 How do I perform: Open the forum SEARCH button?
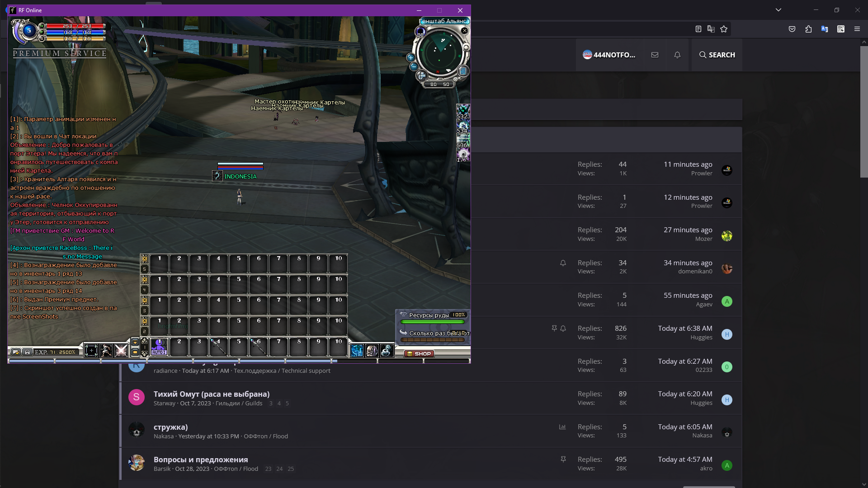tap(717, 55)
